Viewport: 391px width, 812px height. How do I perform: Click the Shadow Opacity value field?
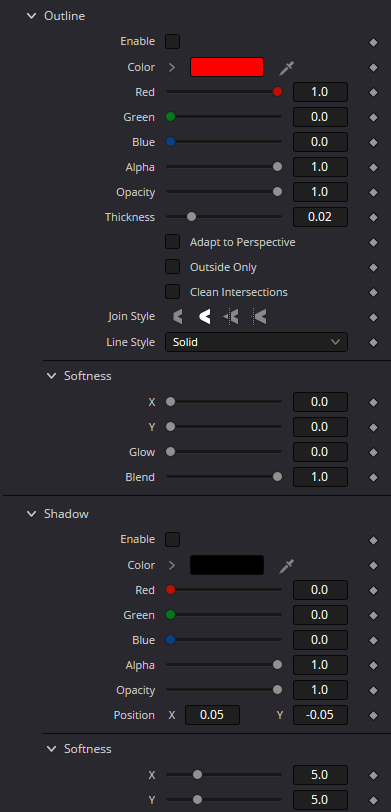(320, 690)
